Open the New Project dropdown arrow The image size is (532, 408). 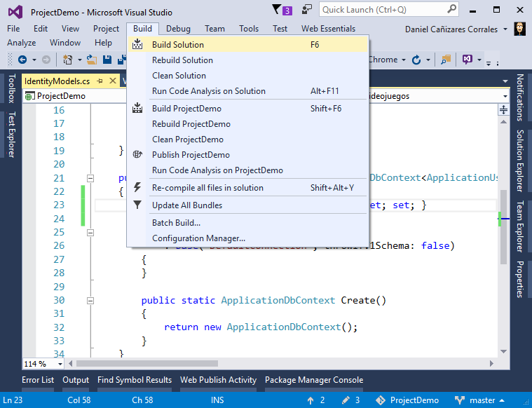coord(80,60)
